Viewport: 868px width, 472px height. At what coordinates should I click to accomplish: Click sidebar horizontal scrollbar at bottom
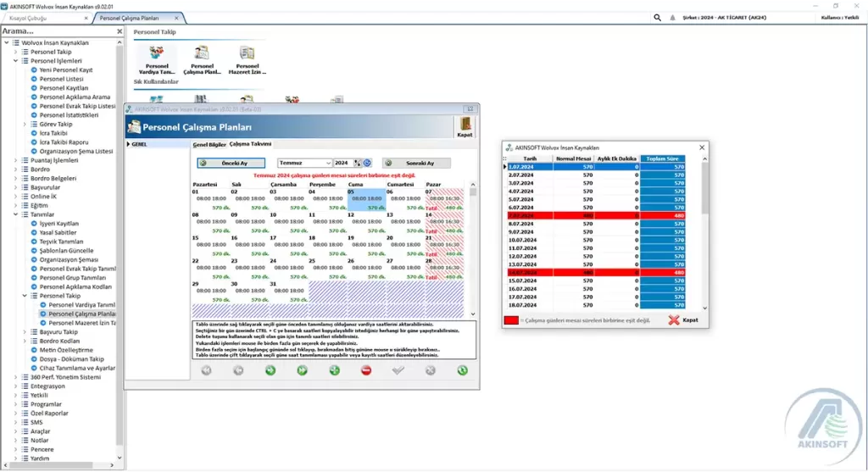pyautogui.click(x=58, y=465)
